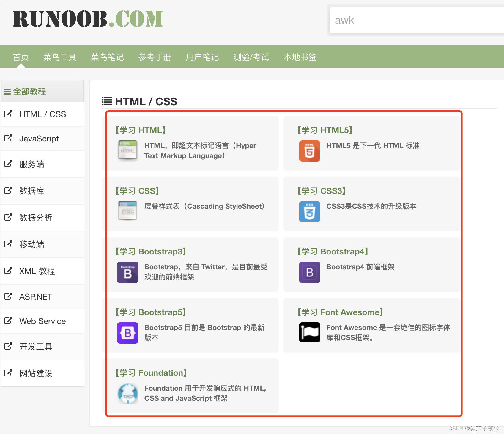Click the Bootstrap5 purple icon
Image resolution: width=504 pixels, height=434 pixels.
pyautogui.click(x=127, y=333)
